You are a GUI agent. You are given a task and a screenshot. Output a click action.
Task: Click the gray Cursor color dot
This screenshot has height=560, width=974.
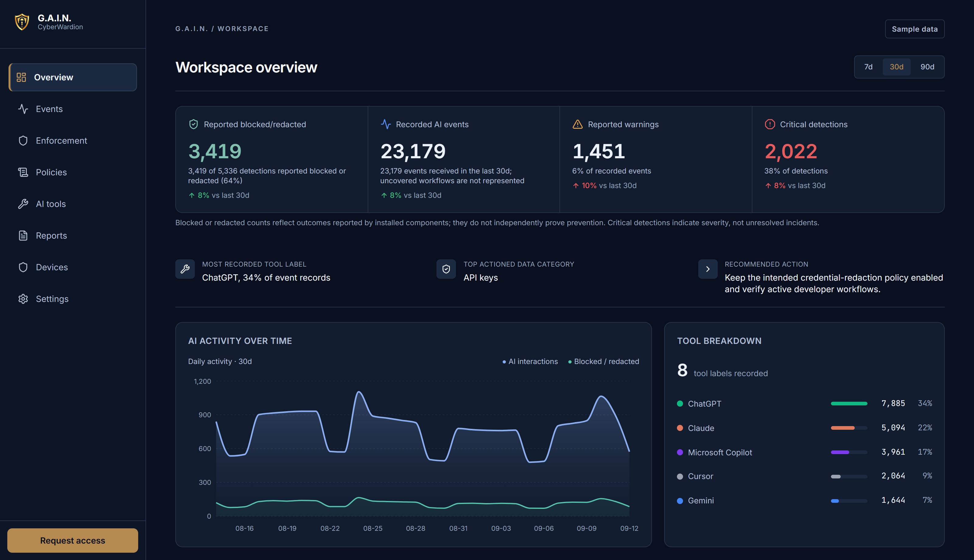pos(680,477)
